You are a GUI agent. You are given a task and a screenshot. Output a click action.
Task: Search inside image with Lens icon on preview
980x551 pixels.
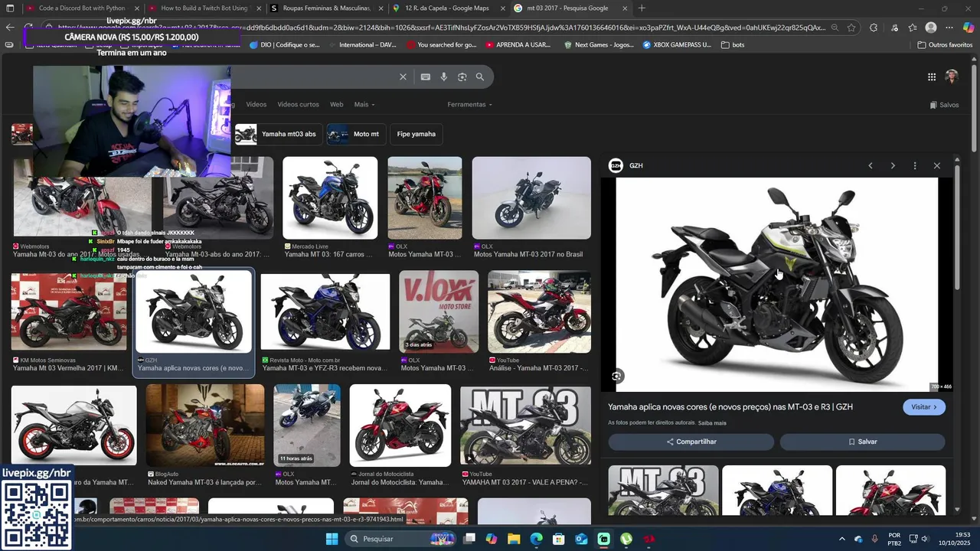[617, 376]
